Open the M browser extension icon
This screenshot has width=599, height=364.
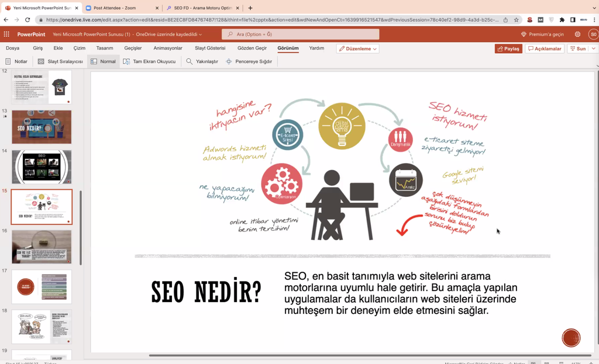click(540, 20)
